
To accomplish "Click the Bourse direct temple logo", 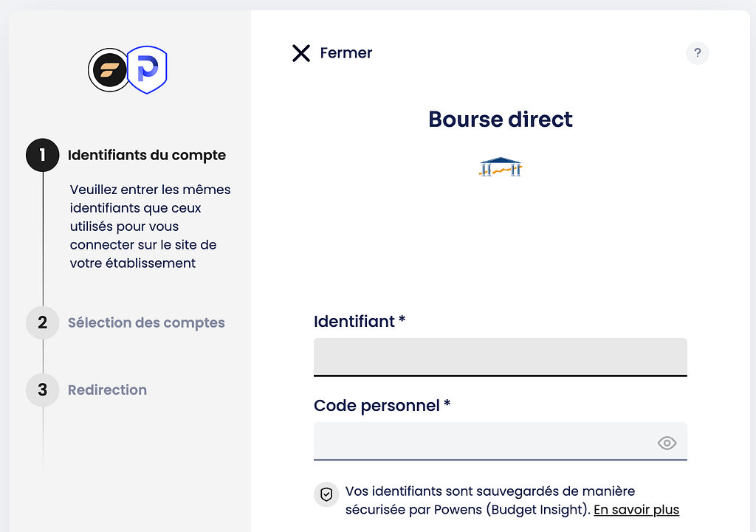I will [x=501, y=168].
